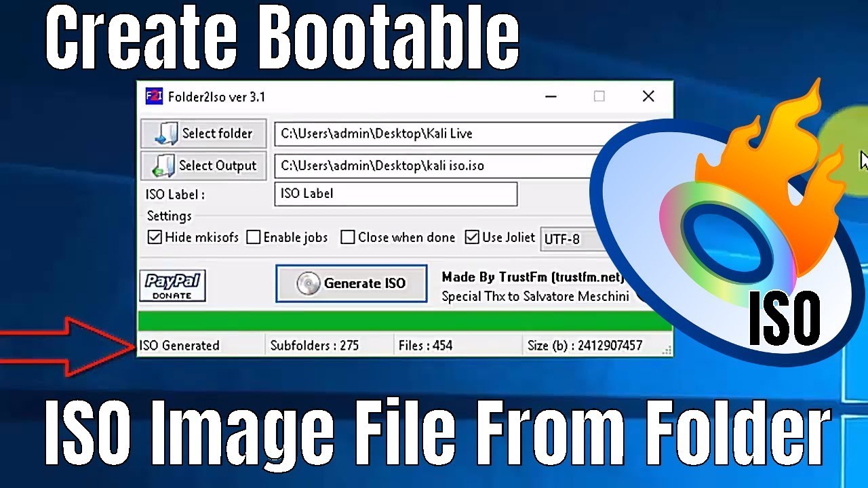The image size is (868, 488).
Task: Click the Settings group label
Action: [x=169, y=216]
